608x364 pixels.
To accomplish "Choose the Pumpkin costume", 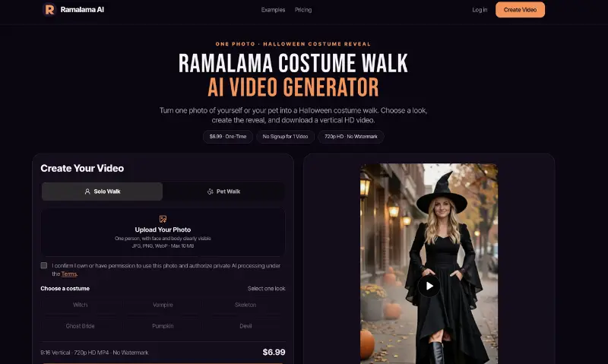I will tap(163, 326).
